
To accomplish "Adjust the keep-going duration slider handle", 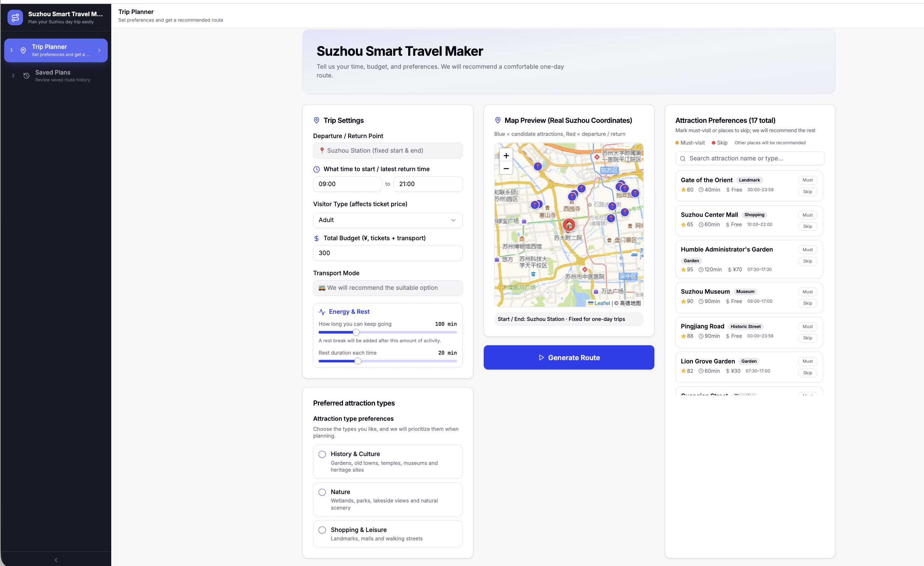I will click(356, 332).
